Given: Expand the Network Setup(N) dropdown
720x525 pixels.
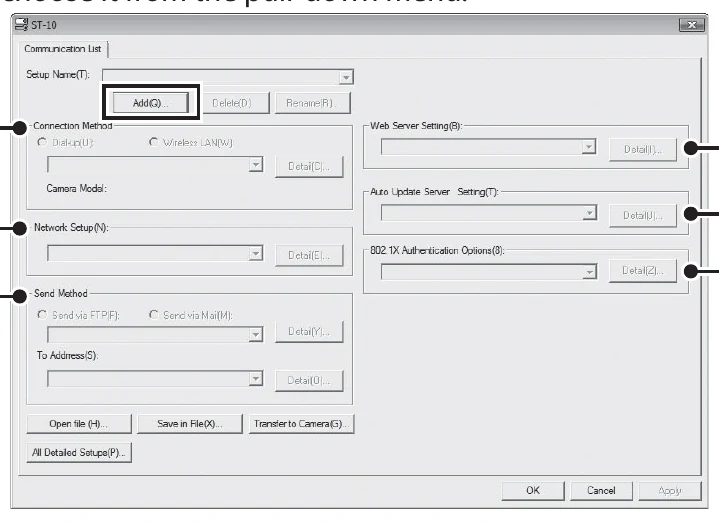Looking at the screenshot, I should pyautogui.click(x=256, y=253).
